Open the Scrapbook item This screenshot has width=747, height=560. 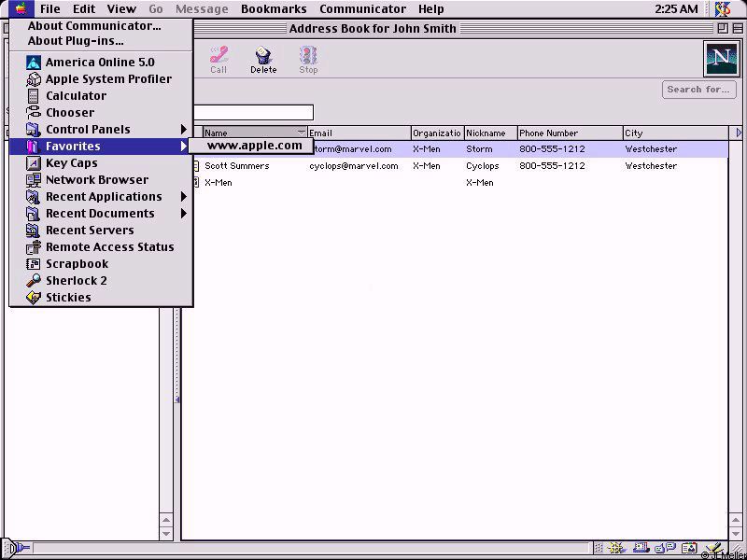[77, 264]
